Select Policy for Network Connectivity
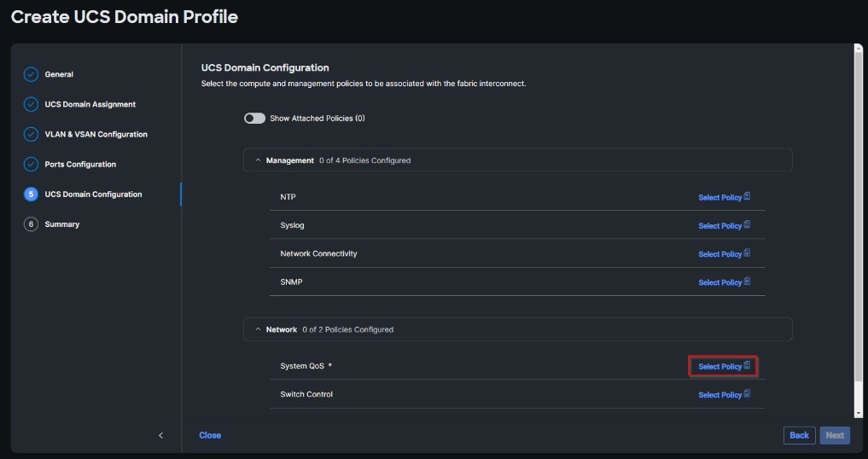 point(720,254)
